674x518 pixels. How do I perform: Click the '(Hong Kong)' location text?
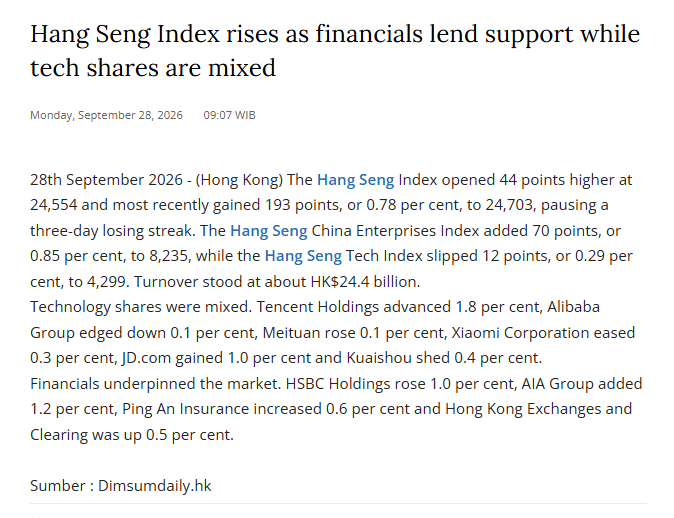click(239, 180)
